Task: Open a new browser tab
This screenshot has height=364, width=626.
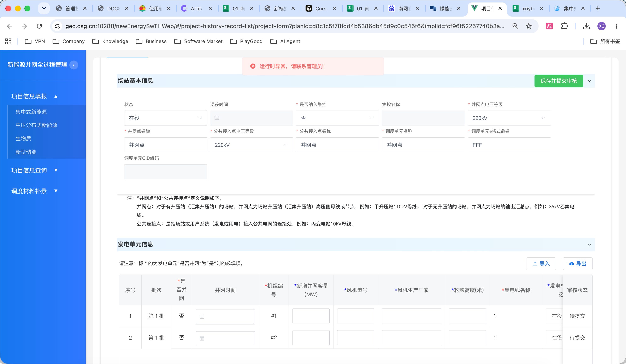Action: [598, 8]
